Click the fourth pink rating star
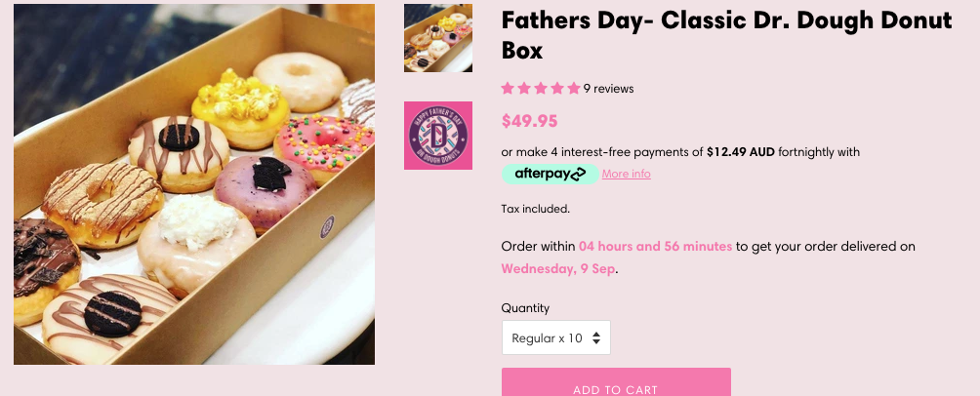The image size is (980, 396). click(557, 89)
